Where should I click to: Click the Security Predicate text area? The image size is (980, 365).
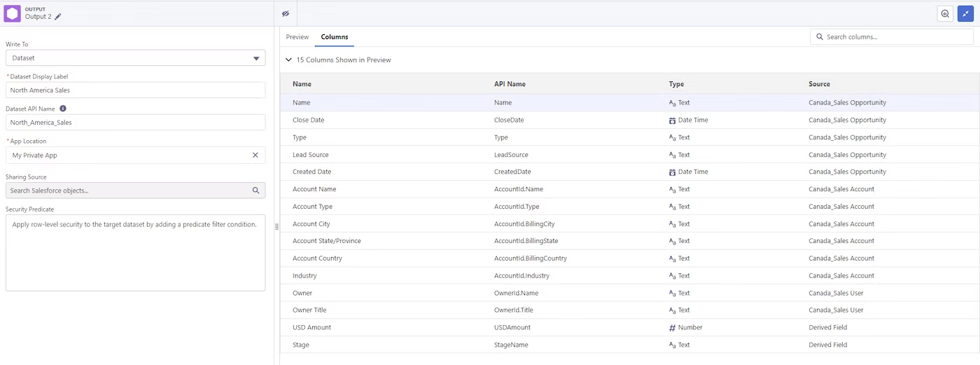click(135, 252)
